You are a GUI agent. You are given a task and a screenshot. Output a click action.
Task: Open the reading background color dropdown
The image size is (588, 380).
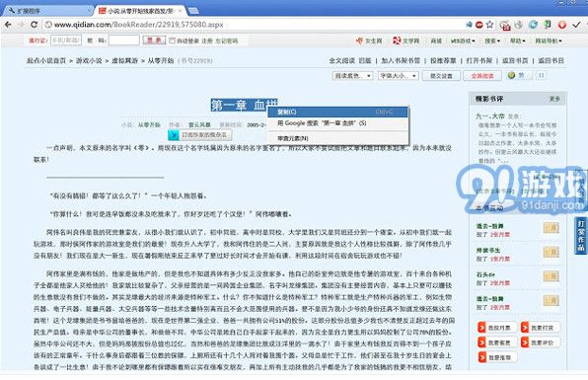(x=352, y=76)
